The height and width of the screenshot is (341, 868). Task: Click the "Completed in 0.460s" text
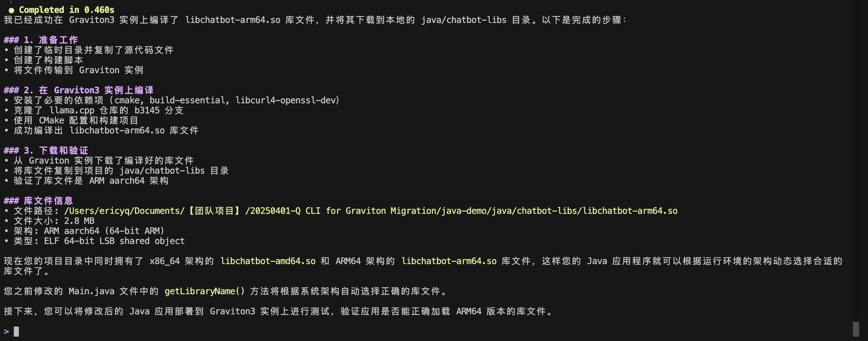66,10
